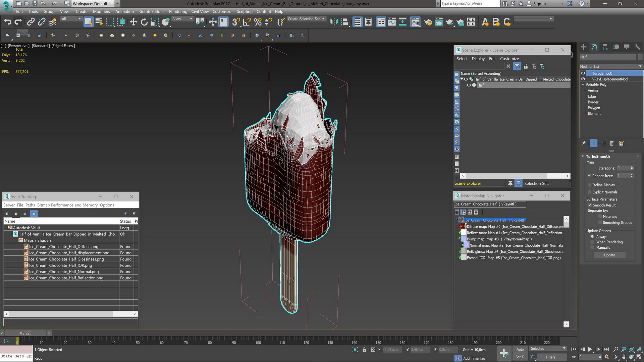Click the Mirror tool icon

pos(334,22)
